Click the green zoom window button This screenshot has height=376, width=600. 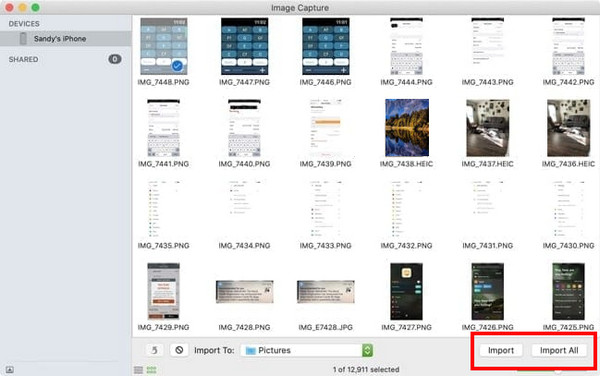click(x=35, y=7)
